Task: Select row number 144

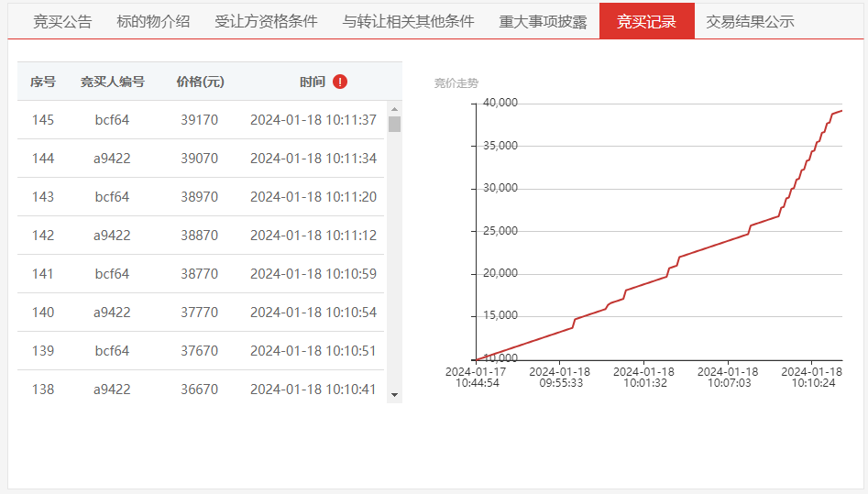Action: click(x=43, y=159)
